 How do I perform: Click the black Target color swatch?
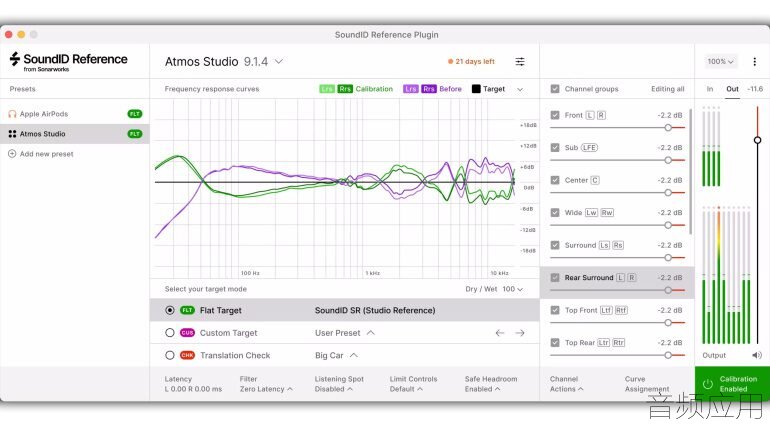[x=476, y=89]
